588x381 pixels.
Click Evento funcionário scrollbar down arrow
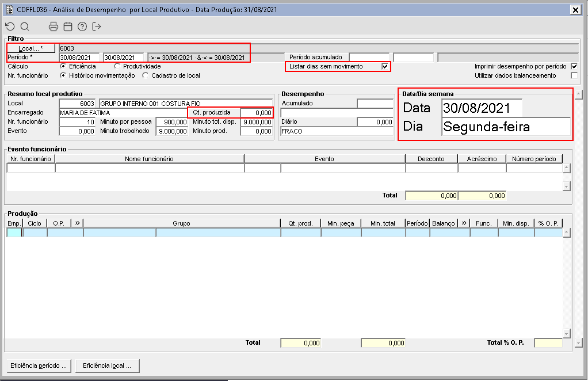pos(567,186)
